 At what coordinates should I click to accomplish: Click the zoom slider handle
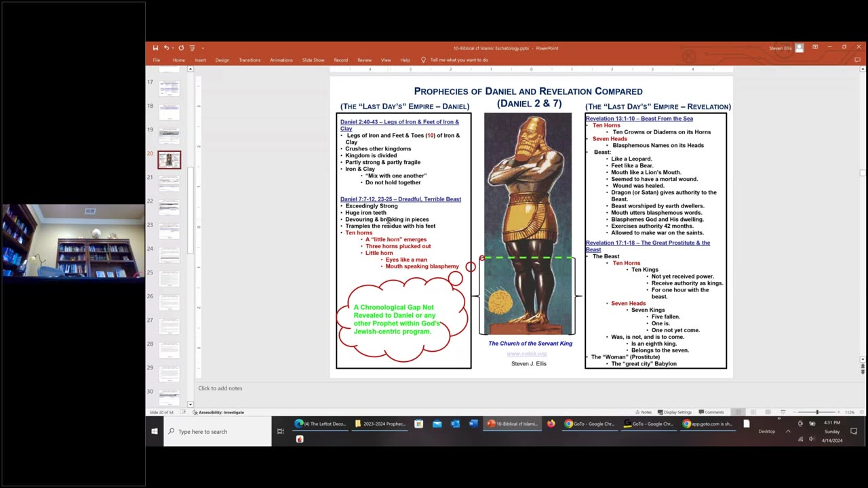point(817,412)
